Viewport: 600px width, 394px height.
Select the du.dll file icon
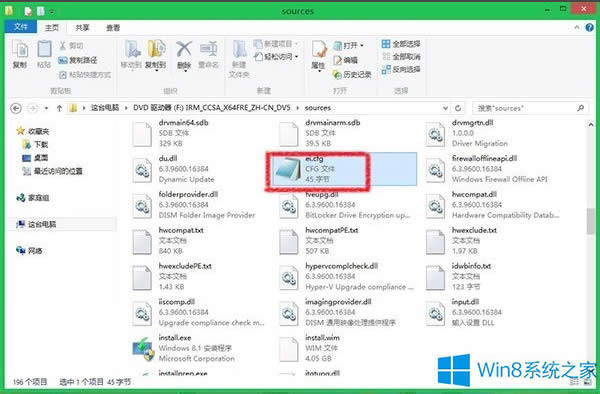(x=142, y=170)
